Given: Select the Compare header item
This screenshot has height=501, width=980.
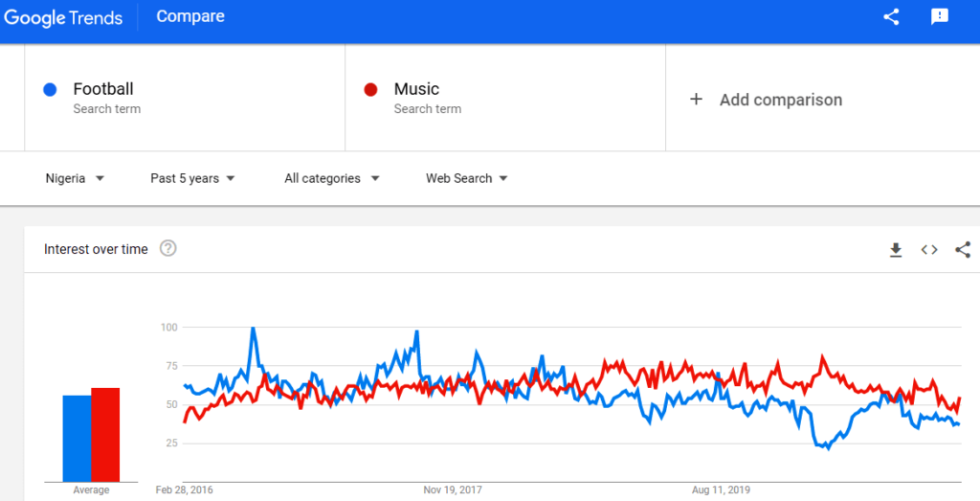Looking at the screenshot, I should (189, 16).
